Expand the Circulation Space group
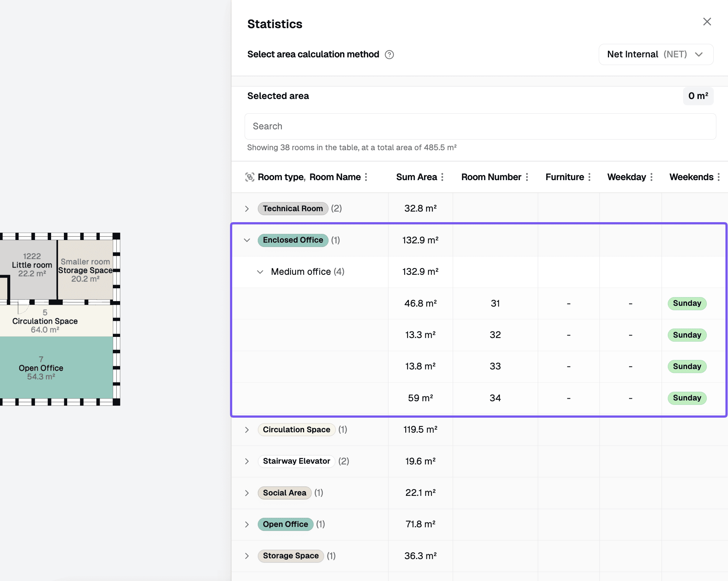 pos(247,430)
